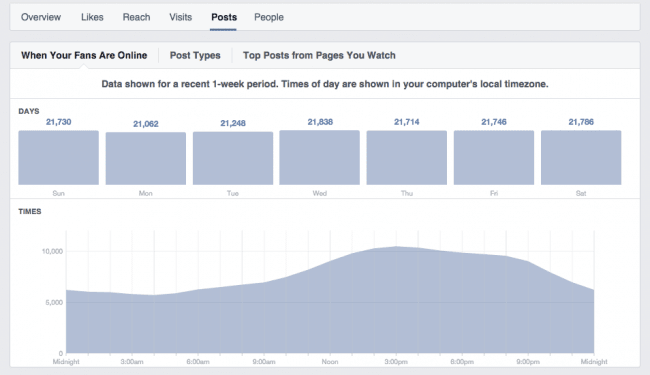Select the Posts tab

[x=224, y=17]
